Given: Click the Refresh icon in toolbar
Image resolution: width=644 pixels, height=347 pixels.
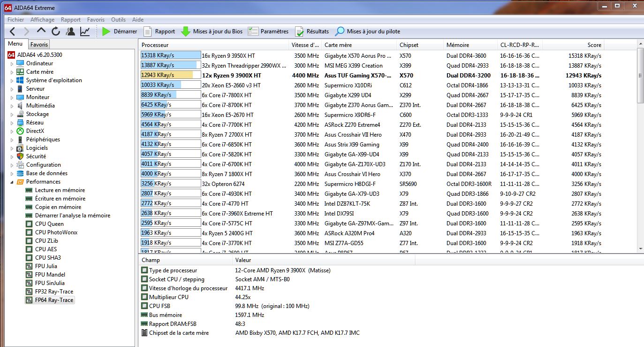Looking at the screenshot, I should pyautogui.click(x=56, y=31).
